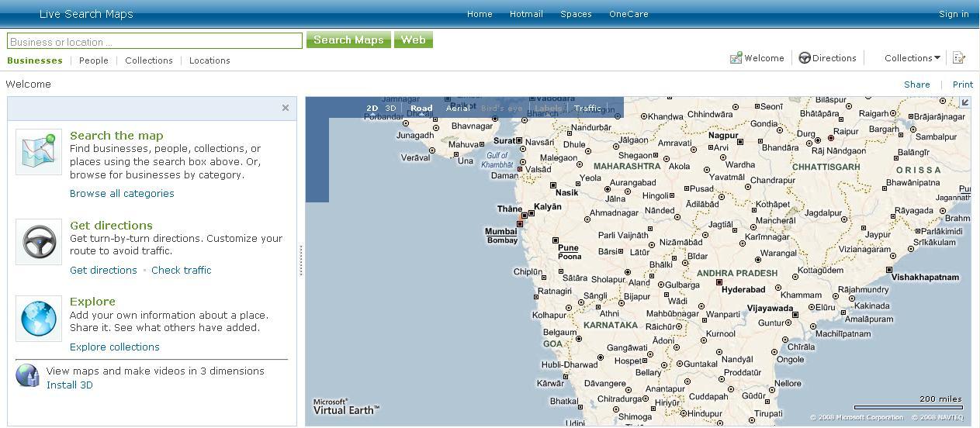Open Browse all categories link
Viewport: 980px width, 428px height.
click(122, 194)
